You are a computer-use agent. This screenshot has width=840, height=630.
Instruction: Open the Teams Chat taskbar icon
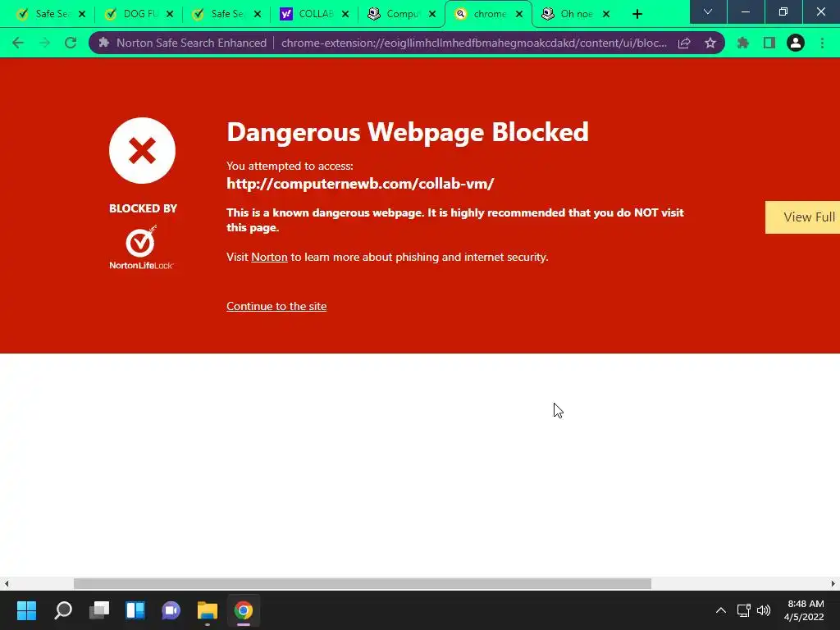coord(171,610)
